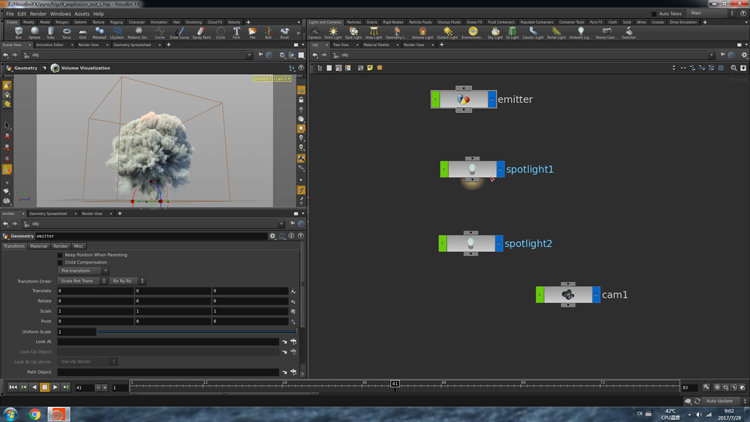
Task: Click the Torus shelf tool
Action: tap(67, 32)
